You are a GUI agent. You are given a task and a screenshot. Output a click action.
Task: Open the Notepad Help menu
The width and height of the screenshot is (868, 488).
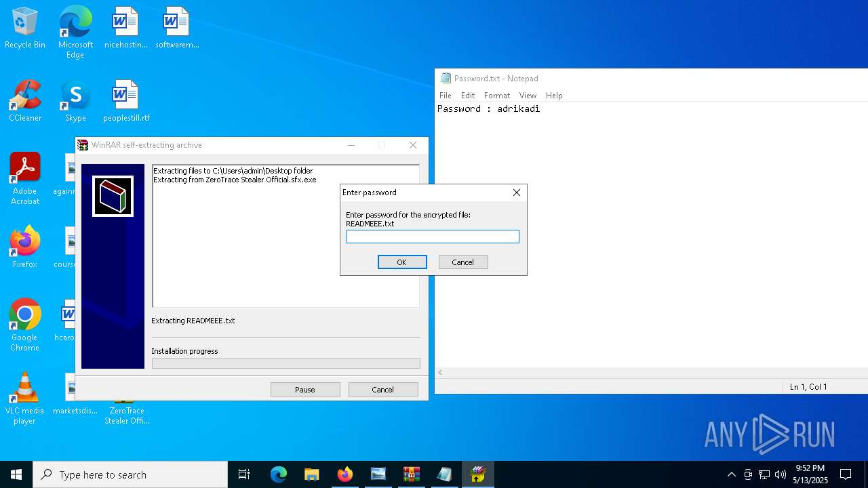(x=554, y=96)
